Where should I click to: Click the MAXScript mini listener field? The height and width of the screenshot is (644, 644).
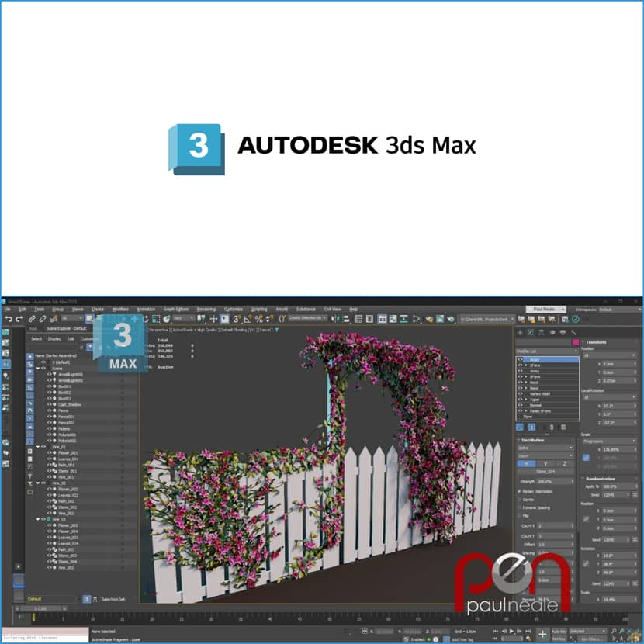45,638
